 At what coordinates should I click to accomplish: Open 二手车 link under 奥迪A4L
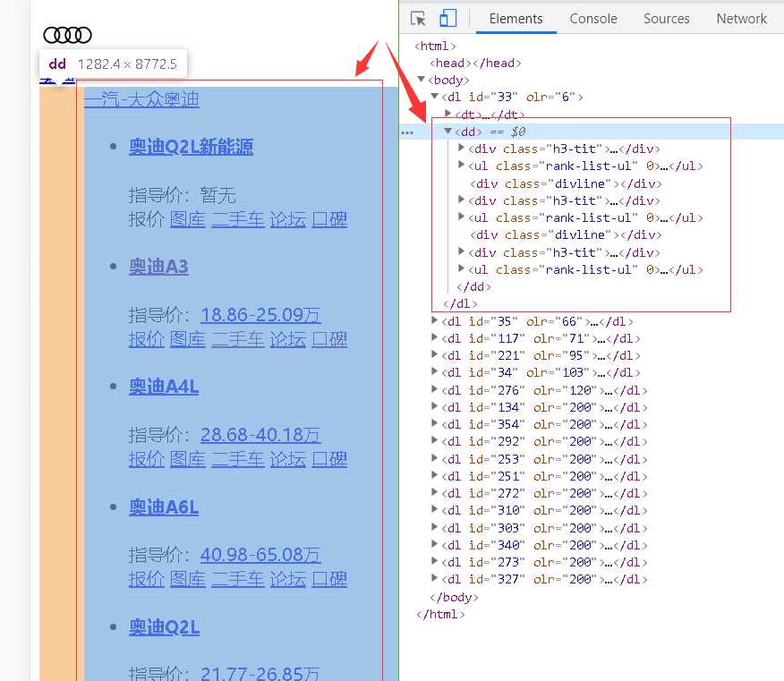pos(237,459)
